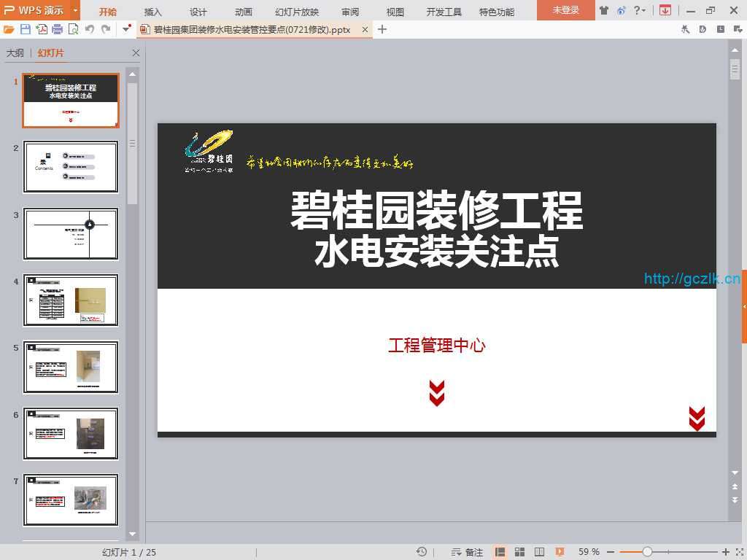
Task: Click the Save icon in quick toolbar
Action: click(26, 29)
